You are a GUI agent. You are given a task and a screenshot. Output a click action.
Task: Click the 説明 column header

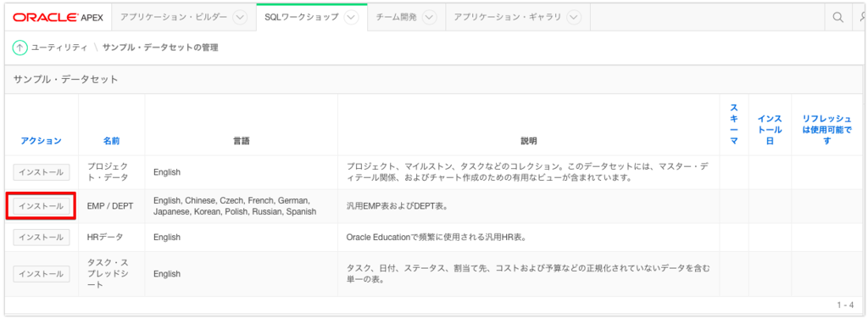coord(529,141)
